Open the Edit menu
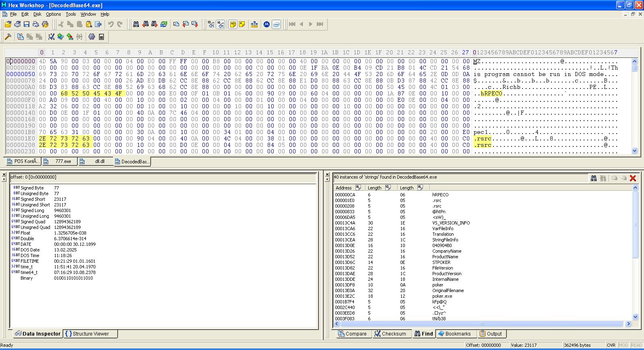 [x=25, y=14]
